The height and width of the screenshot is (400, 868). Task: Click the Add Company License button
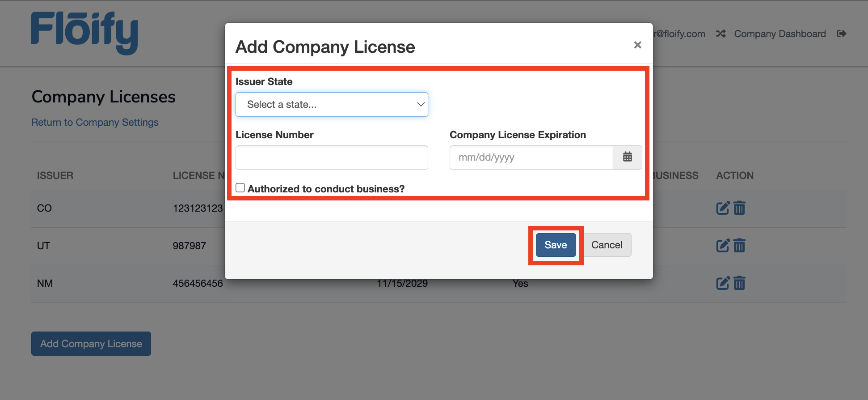(x=91, y=344)
